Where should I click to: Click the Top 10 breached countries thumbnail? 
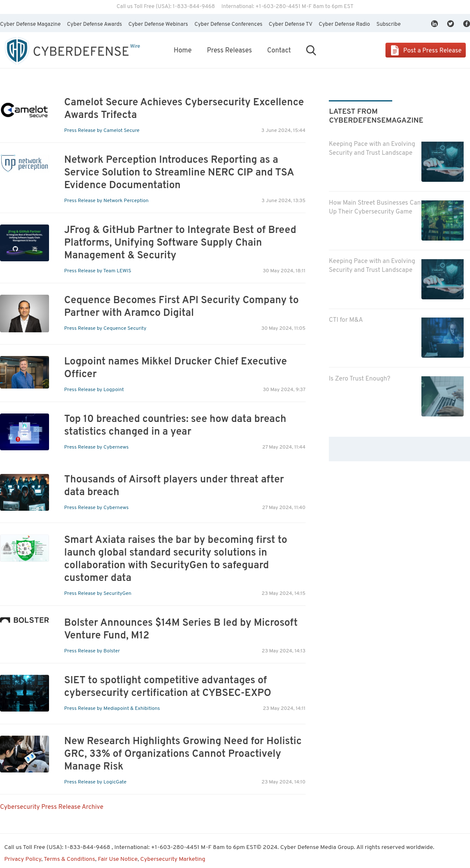[x=25, y=432]
